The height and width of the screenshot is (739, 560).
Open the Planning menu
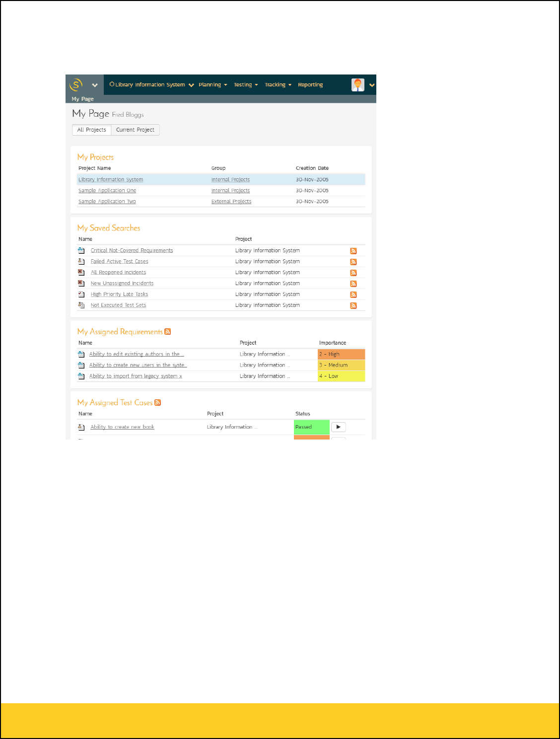pyautogui.click(x=213, y=85)
